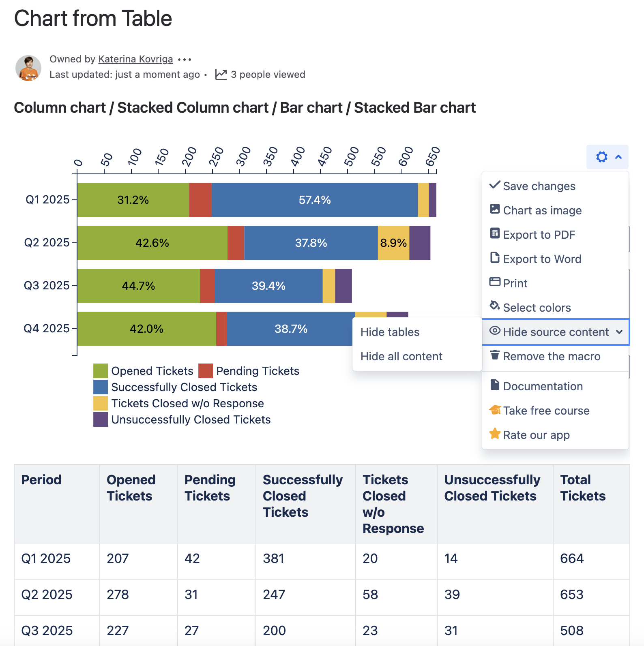This screenshot has width=644, height=646.
Task: Click the Save changes option
Action: (x=539, y=186)
